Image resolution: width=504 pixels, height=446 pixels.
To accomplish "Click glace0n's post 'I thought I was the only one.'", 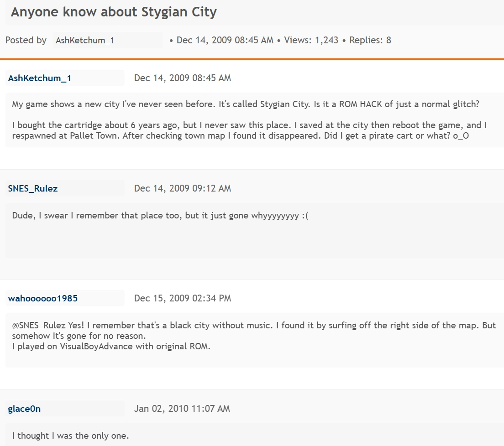I will coord(70,436).
